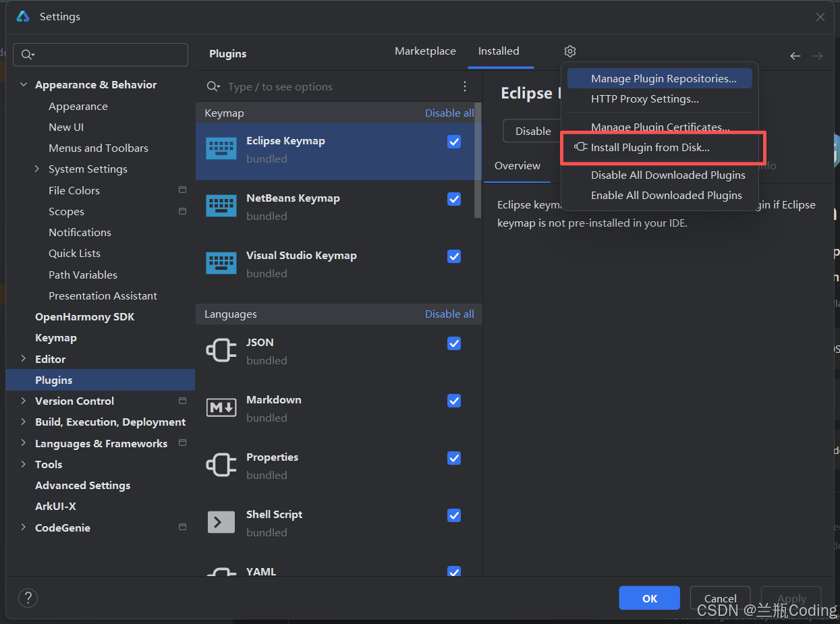Screen dimensions: 840x624
Task: Click the DevEco Studio logo in title bar
Action: [23, 17]
